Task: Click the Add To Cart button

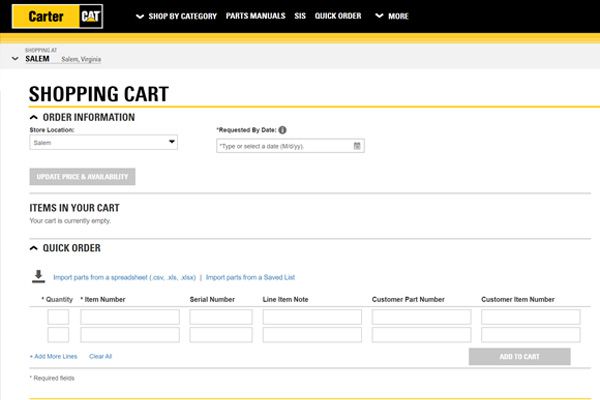Action: (x=519, y=356)
